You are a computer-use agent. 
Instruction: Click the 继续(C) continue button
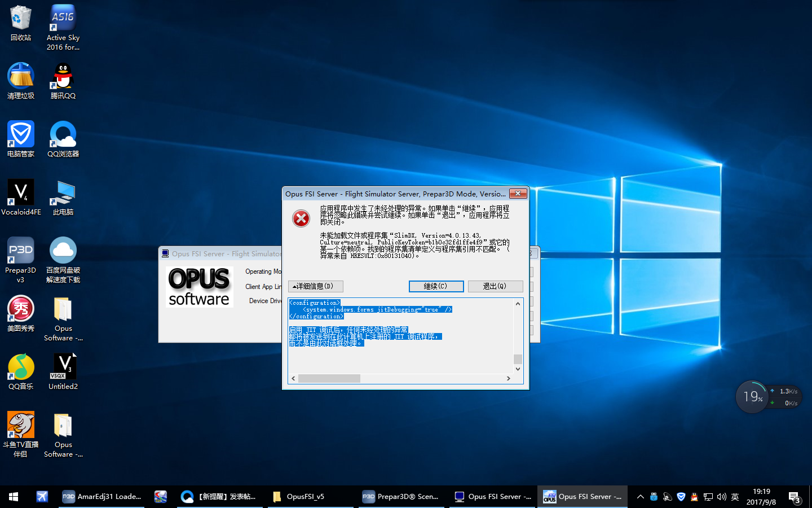pyautogui.click(x=436, y=286)
